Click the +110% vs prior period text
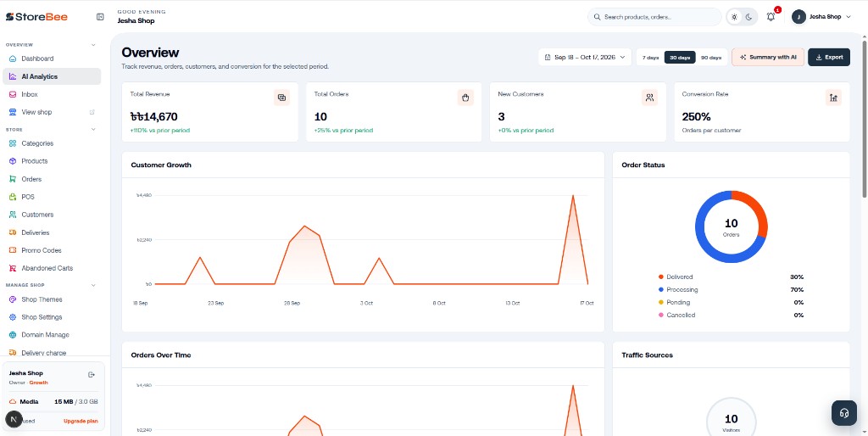 point(160,131)
